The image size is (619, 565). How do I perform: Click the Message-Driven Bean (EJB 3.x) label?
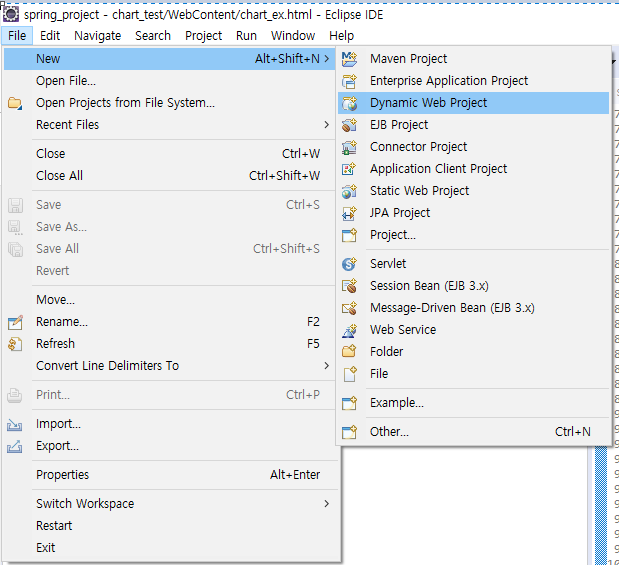click(452, 308)
